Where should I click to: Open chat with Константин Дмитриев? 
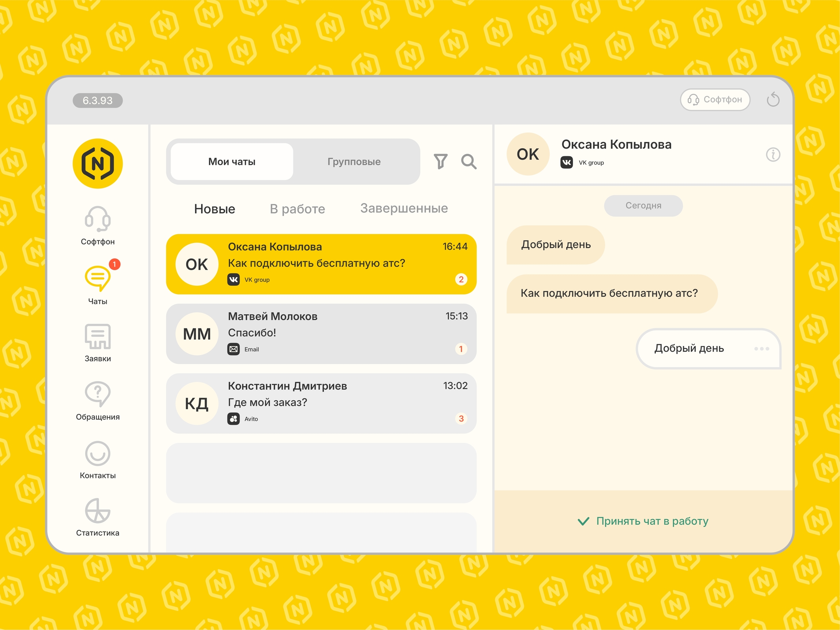click(321, 403)
